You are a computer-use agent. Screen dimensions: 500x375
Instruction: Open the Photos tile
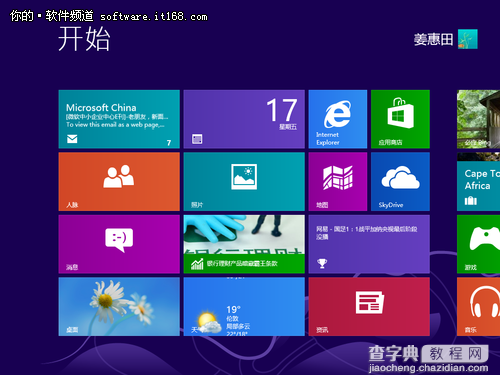pyautogui.click(x=244, y=182)
